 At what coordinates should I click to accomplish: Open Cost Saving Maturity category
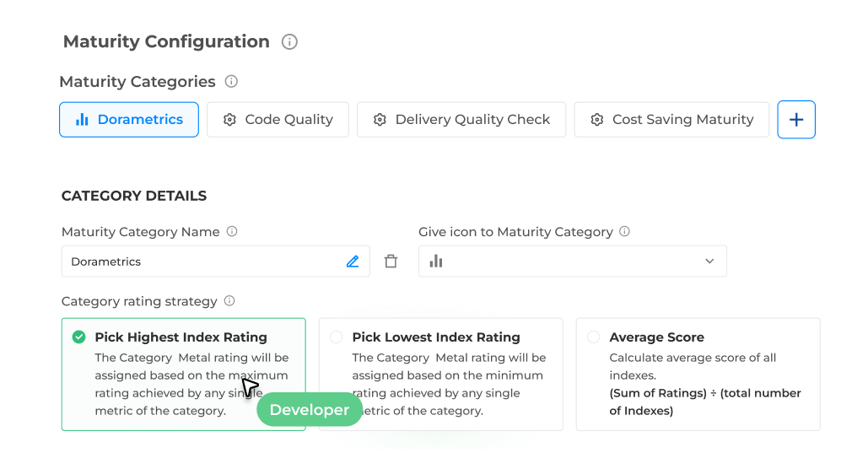click(x=671, y=120)
